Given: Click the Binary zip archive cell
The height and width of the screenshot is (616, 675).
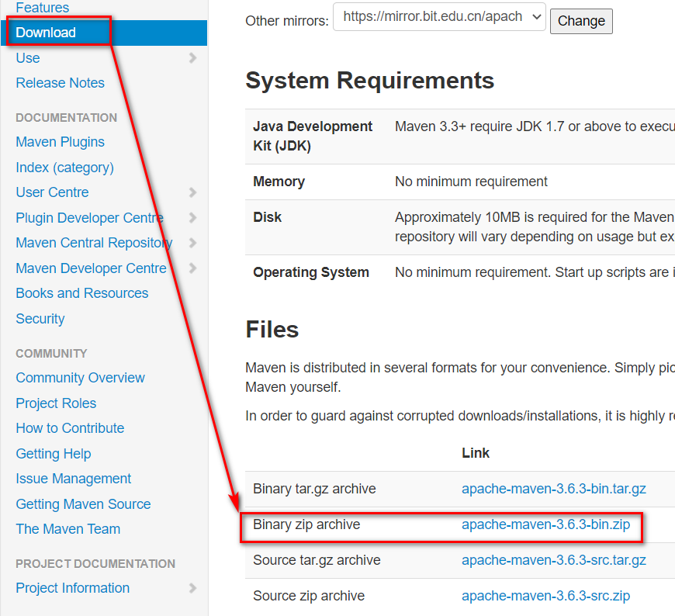Looking at the screenshot, I should (x=306, y=524).
